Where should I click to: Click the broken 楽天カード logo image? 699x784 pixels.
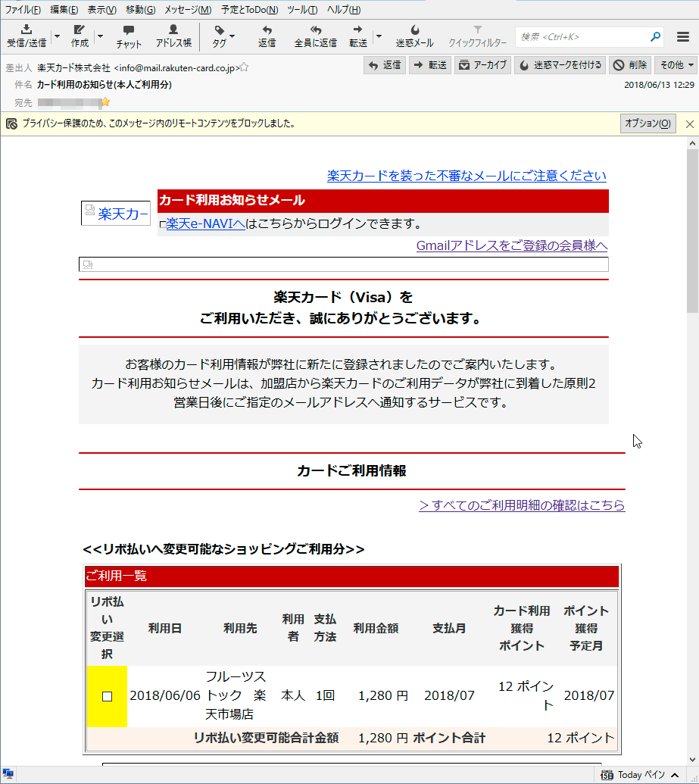pos(116,214)
